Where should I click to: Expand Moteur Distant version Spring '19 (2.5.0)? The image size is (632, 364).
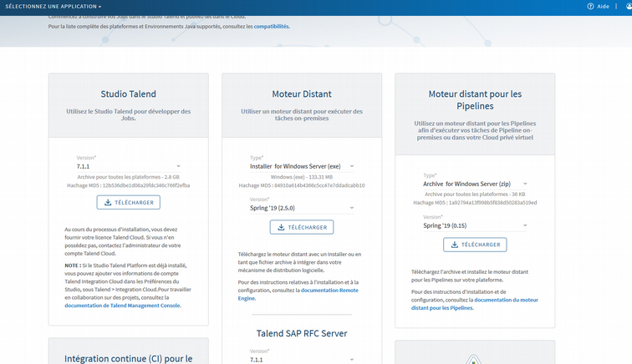[302, 208]
